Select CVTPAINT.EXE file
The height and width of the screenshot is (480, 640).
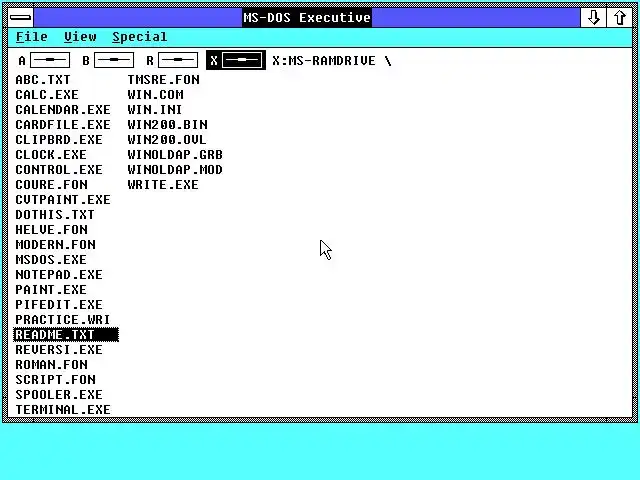point(63,200)
